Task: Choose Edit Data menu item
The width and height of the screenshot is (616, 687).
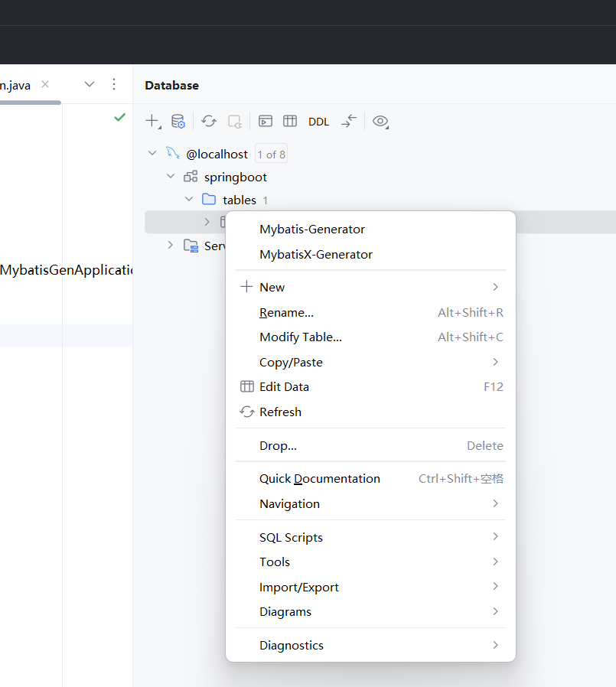Action: tap(370, 387)
